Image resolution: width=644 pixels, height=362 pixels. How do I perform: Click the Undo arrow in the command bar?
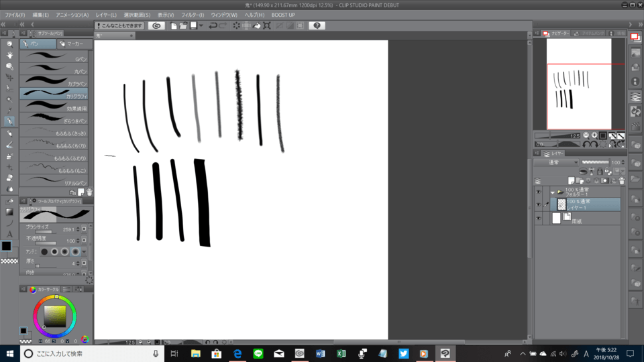[x=213, y=25]
